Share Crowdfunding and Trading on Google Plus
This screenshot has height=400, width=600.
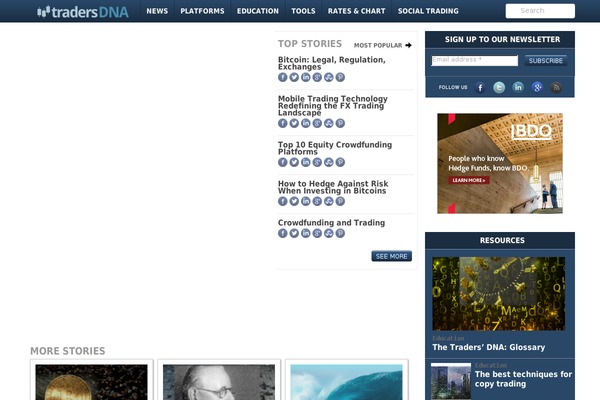[x=317, y=233]
